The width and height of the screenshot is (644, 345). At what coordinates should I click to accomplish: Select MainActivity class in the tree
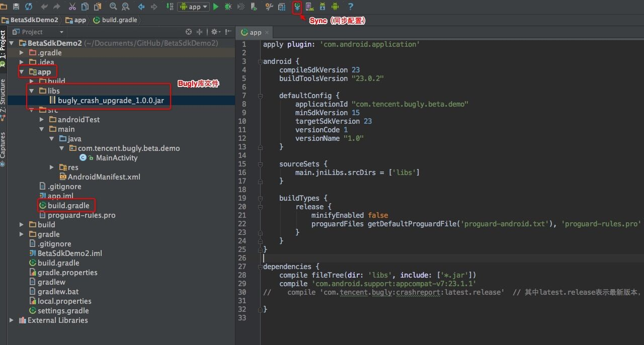point(117,158)
